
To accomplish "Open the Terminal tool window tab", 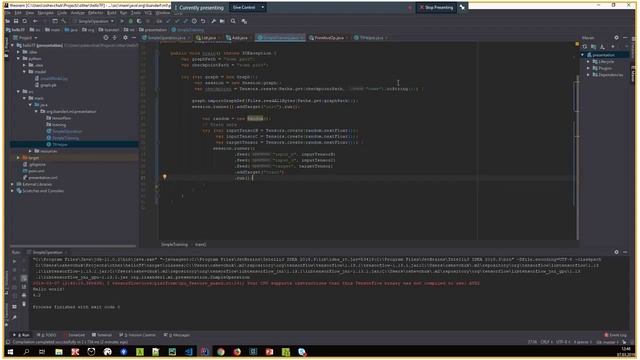I will (102, 335).
